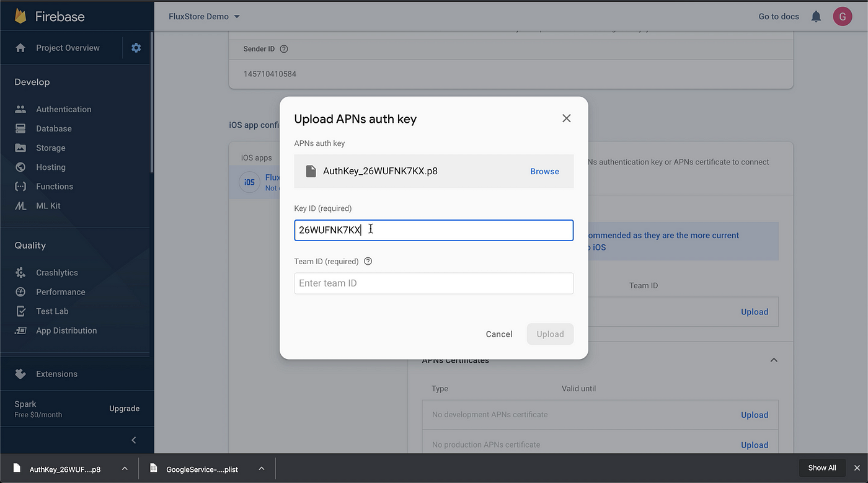
Task: Open ML Kit in the sidebar
Action: (x=48, y=206)
